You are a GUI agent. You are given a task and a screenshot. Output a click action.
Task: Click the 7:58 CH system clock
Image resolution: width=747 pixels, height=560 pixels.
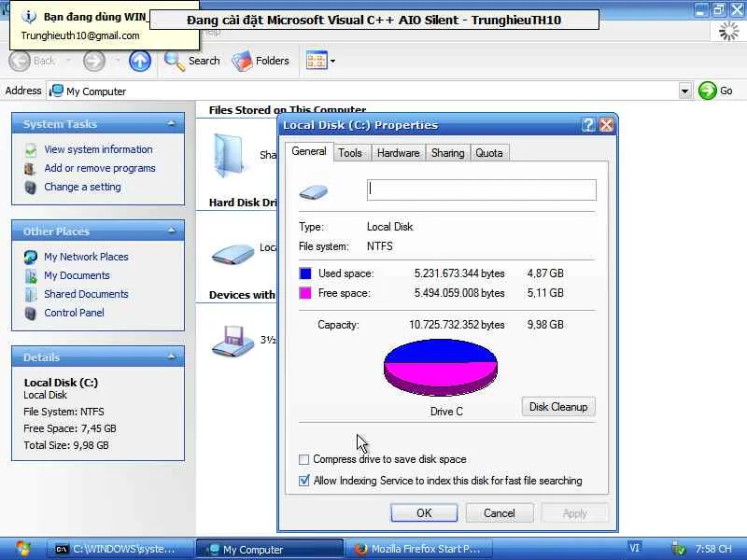point(713,549)
